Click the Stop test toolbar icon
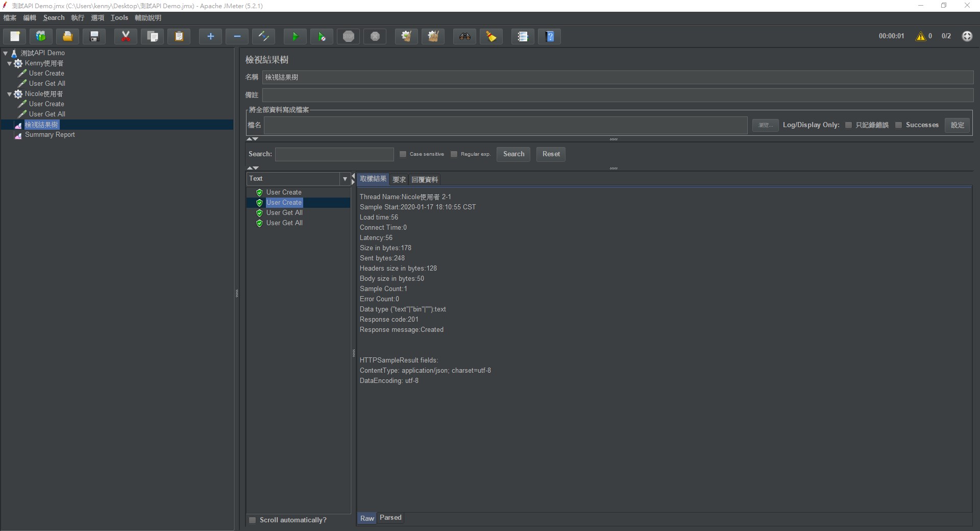This screenshot has width=980, height=531. tap(349, 36)
